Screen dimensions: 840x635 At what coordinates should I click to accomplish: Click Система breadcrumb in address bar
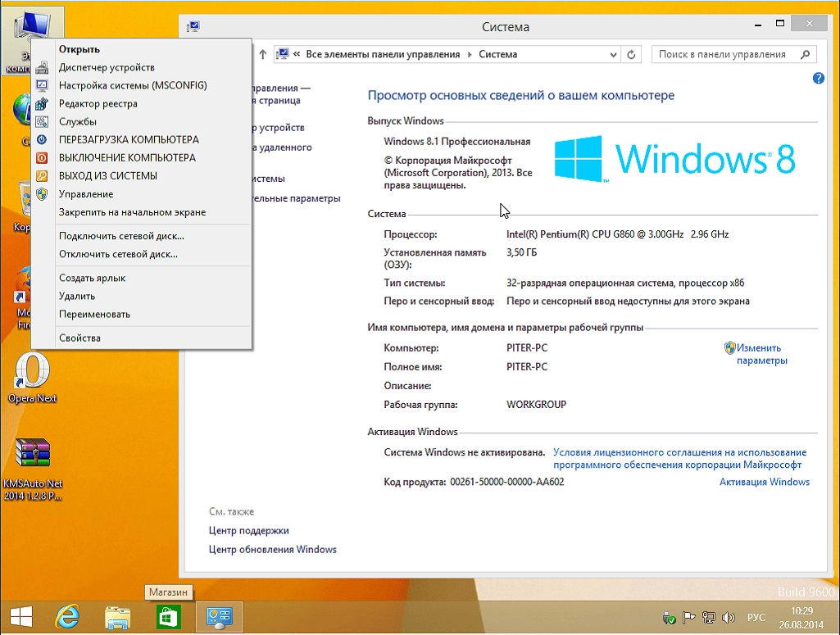(497, 55)
